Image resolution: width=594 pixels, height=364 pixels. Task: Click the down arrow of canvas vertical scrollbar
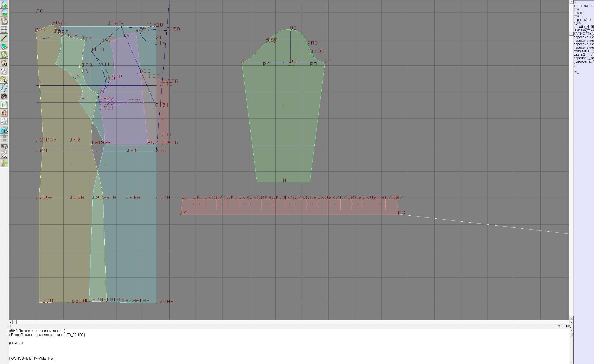click(x=571, y=318)
